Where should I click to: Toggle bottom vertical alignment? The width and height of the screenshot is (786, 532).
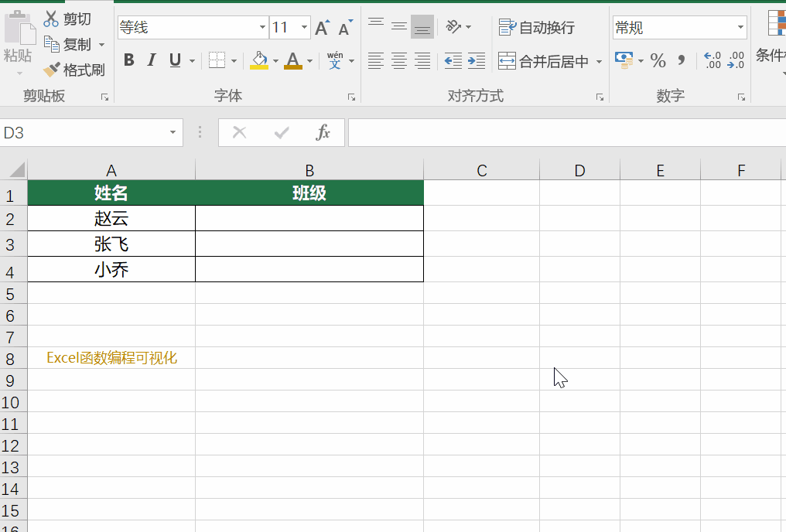click(422, 26)
